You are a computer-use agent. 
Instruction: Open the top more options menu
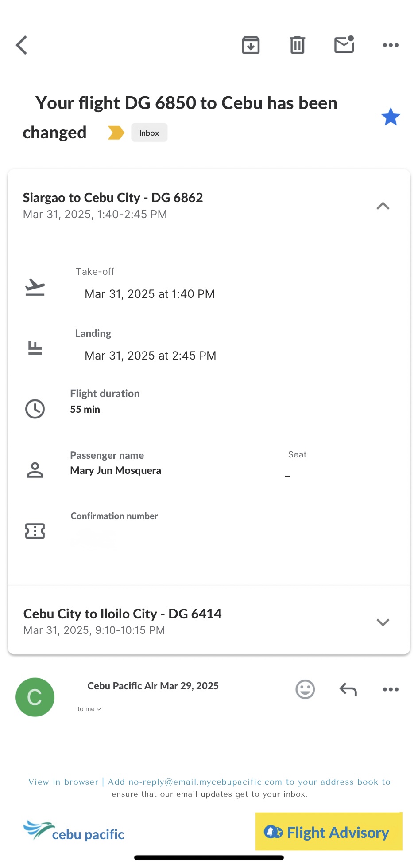(x=391, y=45)
